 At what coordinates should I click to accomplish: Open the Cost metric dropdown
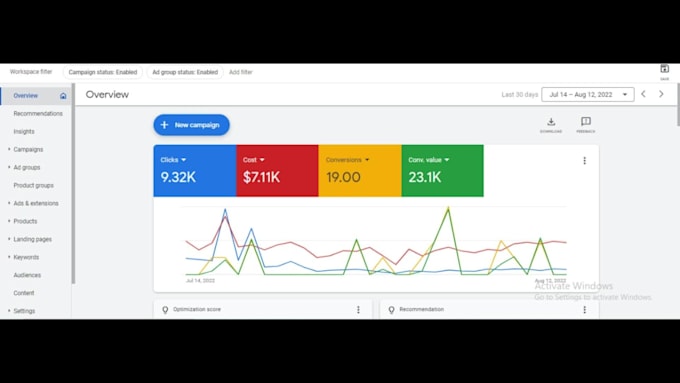point(262,160)
